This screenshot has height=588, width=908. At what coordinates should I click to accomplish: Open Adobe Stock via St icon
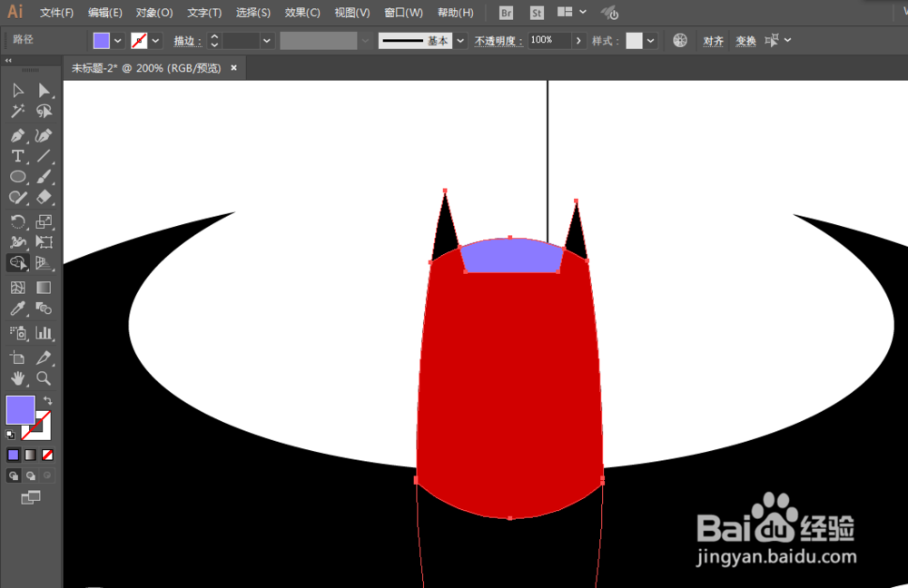pyautogui.click(x=537, y=13)
